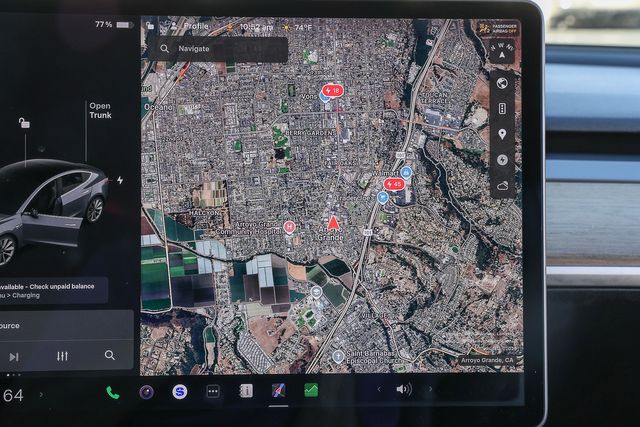Select the 18-stall Supercharger pin

point(333,91)
